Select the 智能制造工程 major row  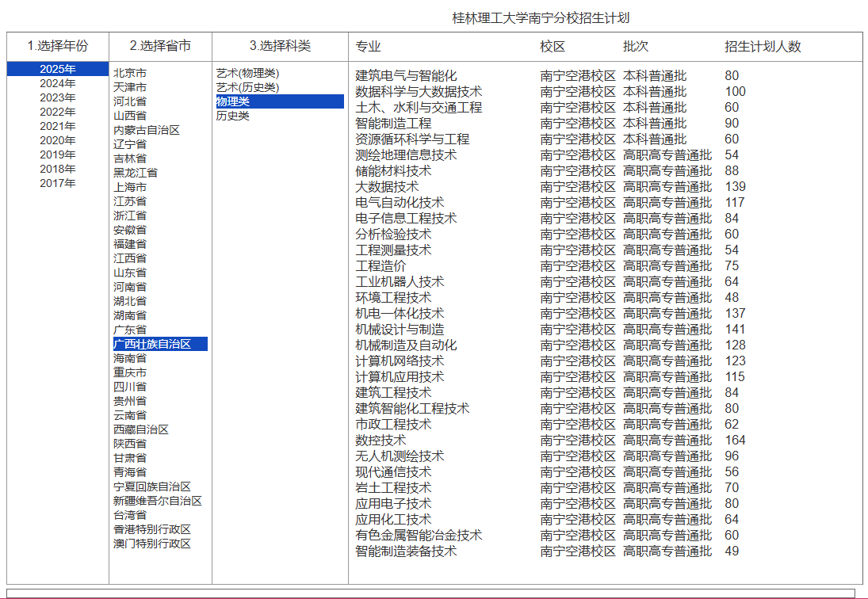tap(394, 124)
